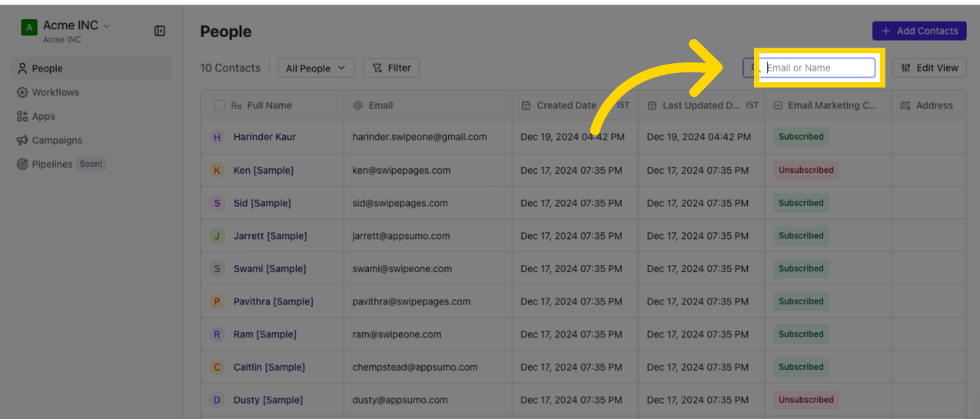Click Harinder Kaur's avatar icon
980x419 pixels.
coord(217,137)
